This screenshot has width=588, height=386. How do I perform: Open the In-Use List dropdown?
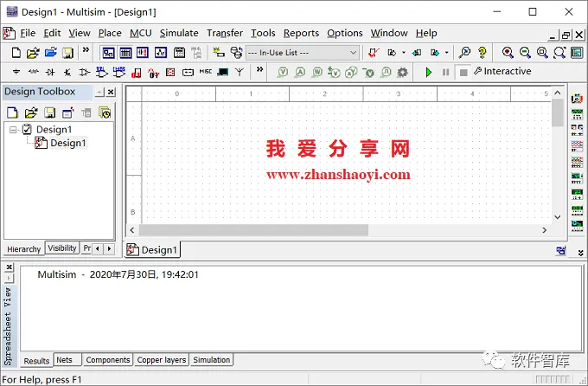[x=303, y=53]
